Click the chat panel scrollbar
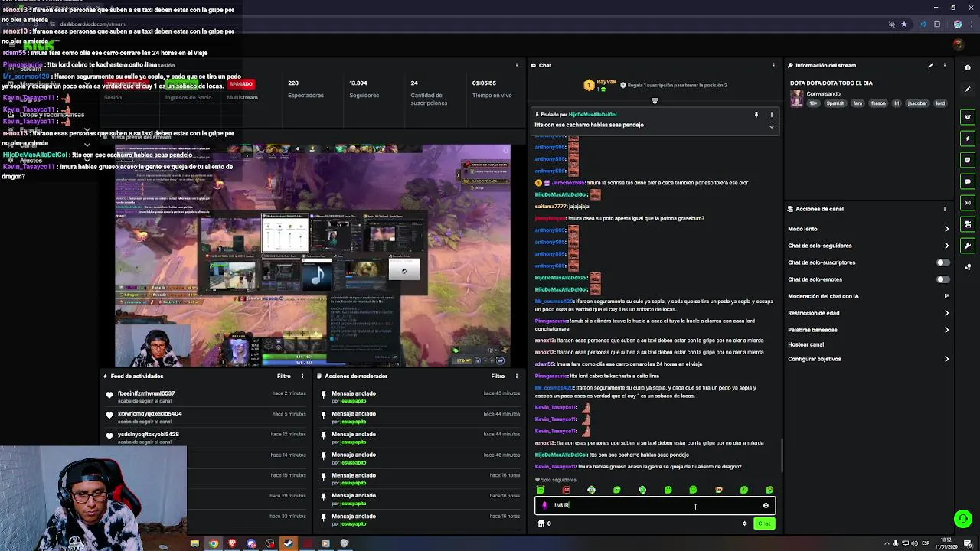Viewport: 980px width, 551px height. tap(781, 455)
